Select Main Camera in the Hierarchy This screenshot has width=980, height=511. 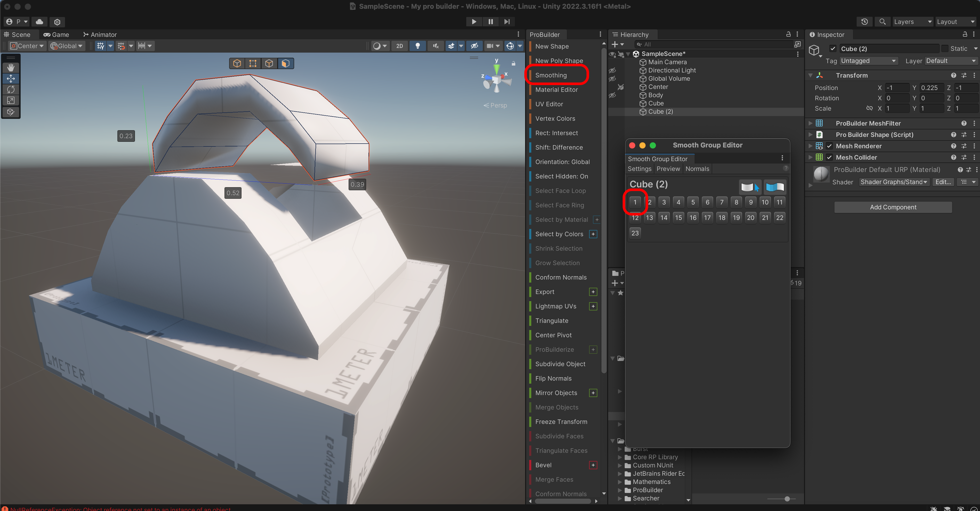[x=667, y=62]
